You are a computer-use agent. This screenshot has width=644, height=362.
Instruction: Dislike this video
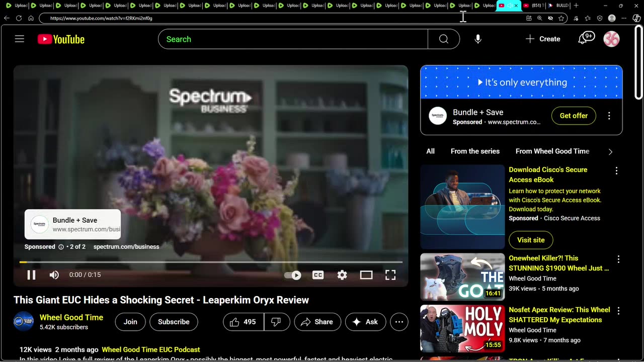(x=276, y=322)
